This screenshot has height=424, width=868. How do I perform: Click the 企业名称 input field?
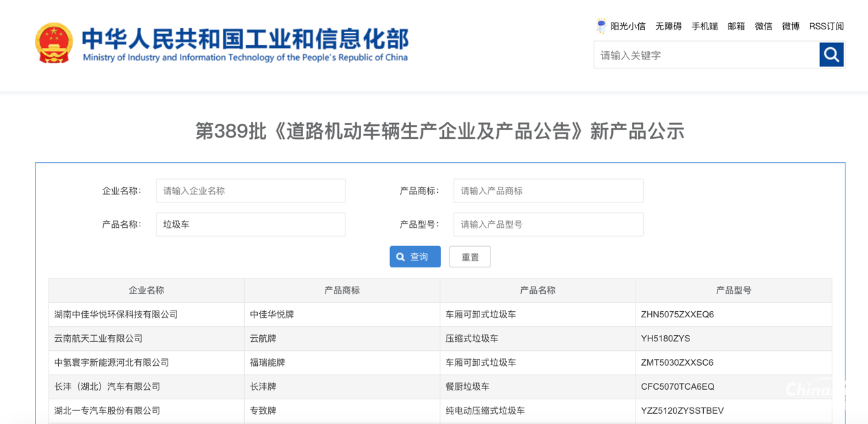pos(250,191)
